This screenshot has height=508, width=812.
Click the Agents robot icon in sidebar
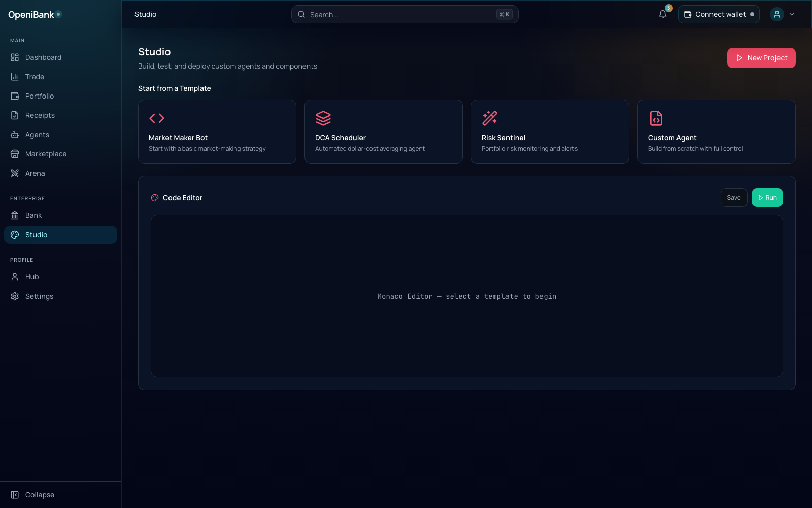(x=15, y=135)
